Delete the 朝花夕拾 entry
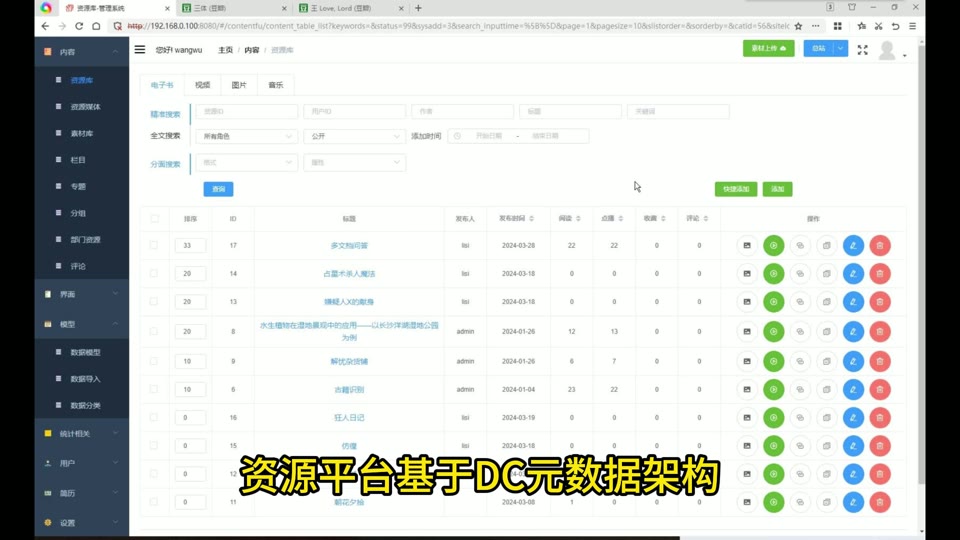Viewport: 960px width, 540px height. click(x=880, y=502)
